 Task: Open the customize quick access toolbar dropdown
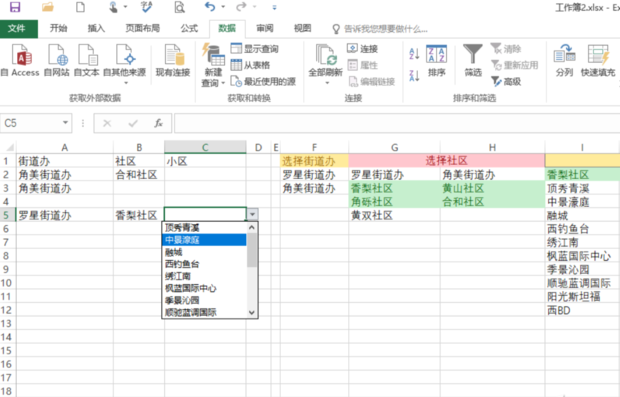[274, 7]
